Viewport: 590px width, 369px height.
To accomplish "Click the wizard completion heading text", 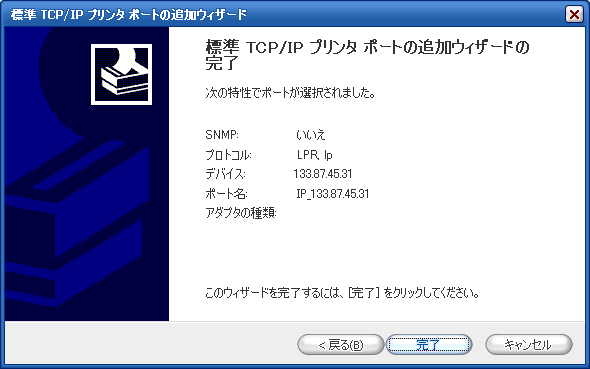I will click(367, 55).
